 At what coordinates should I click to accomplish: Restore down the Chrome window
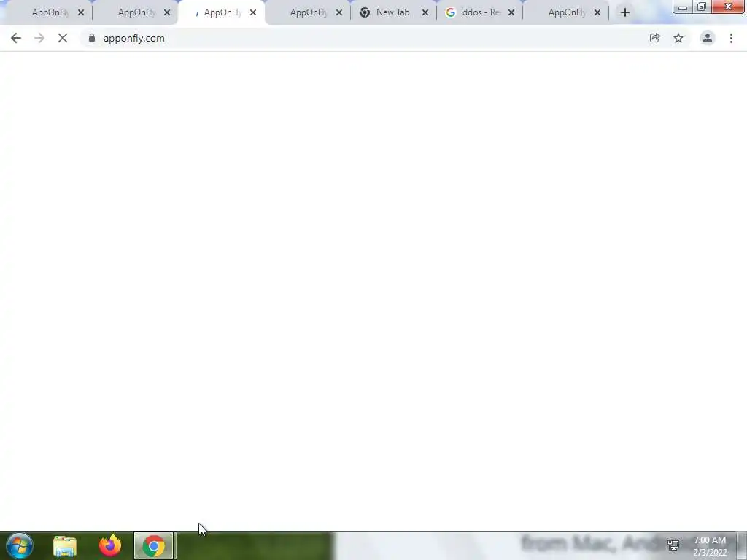click(x=702, y=7)
